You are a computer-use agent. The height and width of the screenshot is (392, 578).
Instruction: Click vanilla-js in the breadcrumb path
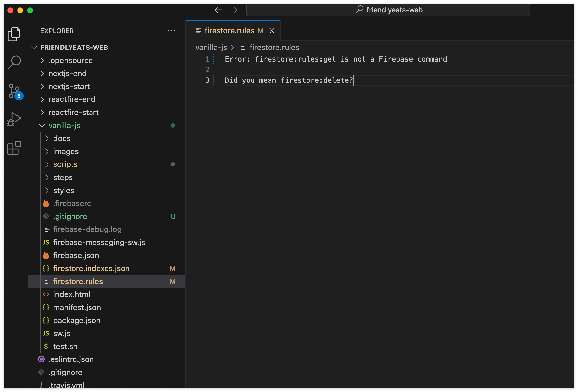pyautogui.click(x=211, y=48)
